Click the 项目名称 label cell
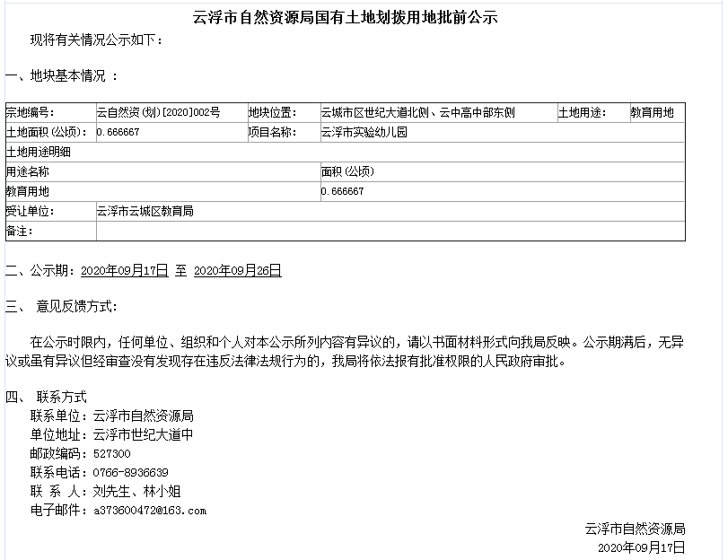 pyautogui.click(x=272, y=133)
